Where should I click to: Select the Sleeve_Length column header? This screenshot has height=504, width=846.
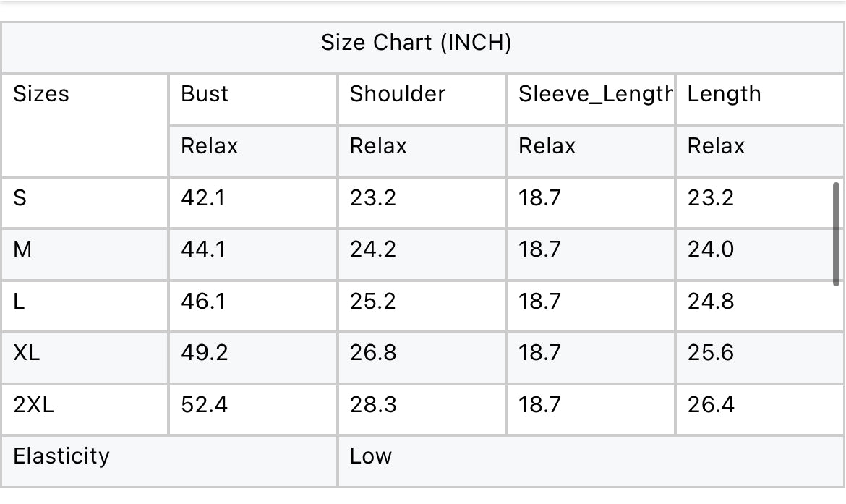[x=596, y=94]
